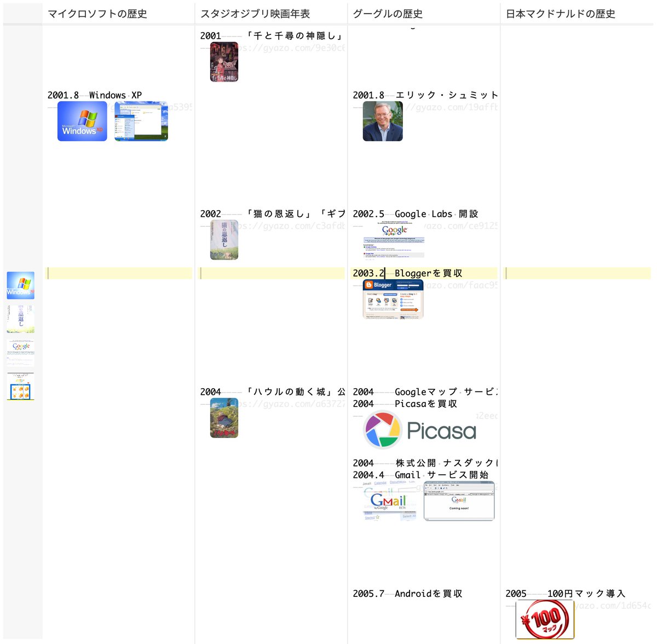Image resolution: width=657 pixels, height=644 pixels.
Task: Click the line "2004 Picasaを買収"
Action: (x=405, y=404)
